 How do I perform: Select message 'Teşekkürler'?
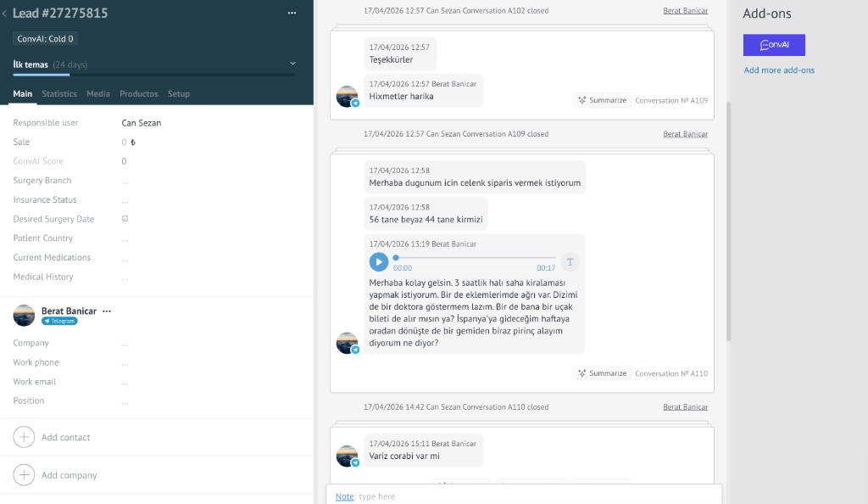400,53
